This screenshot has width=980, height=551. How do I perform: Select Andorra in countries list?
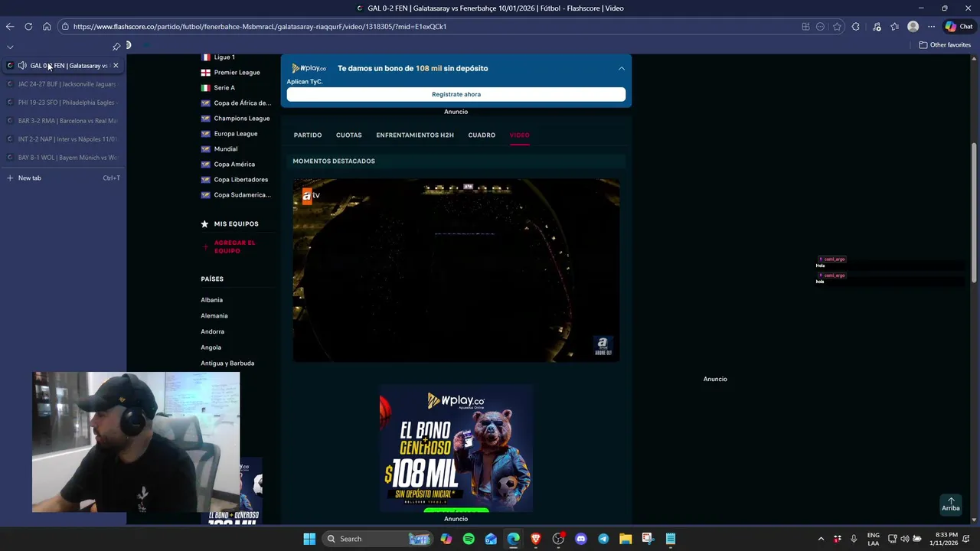[213, 332]
